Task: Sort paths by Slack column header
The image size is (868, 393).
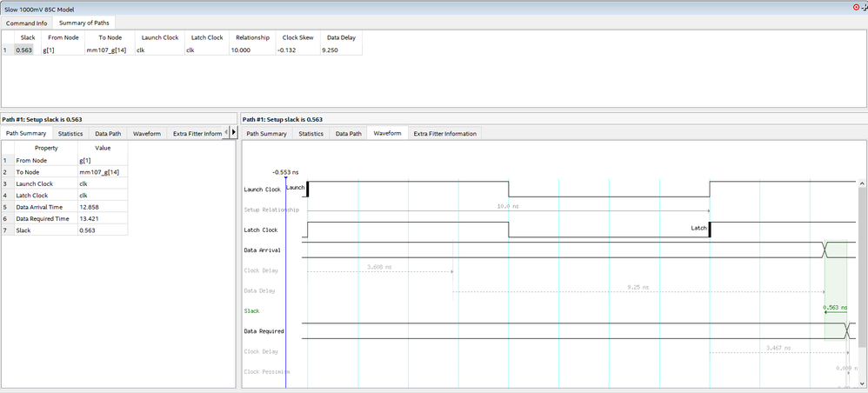Action: pos(28,38)
